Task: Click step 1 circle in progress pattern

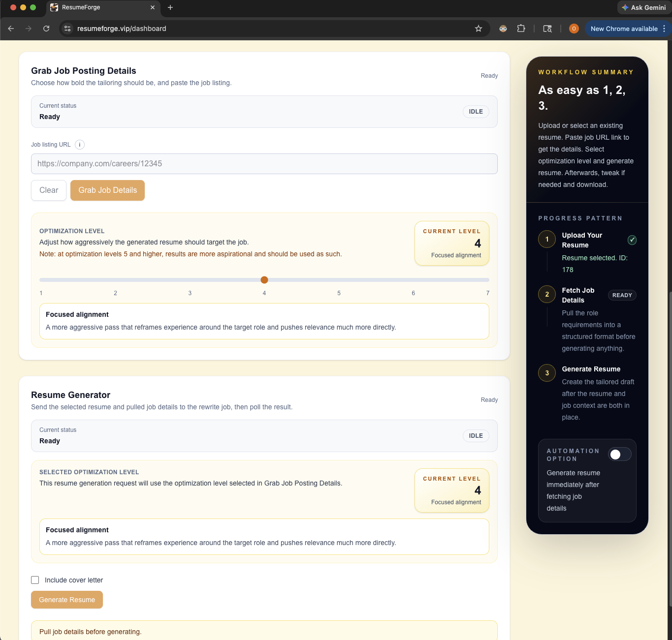Action: point(547,239)
